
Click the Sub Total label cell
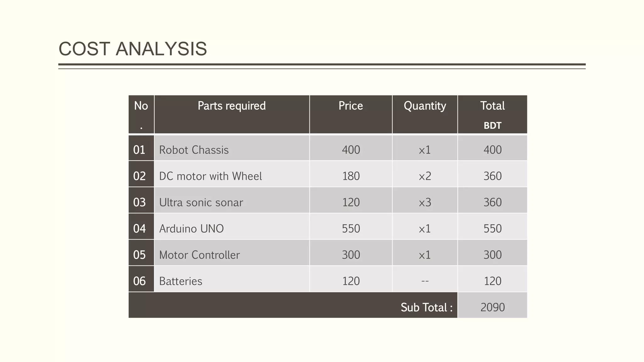(426, 307)
